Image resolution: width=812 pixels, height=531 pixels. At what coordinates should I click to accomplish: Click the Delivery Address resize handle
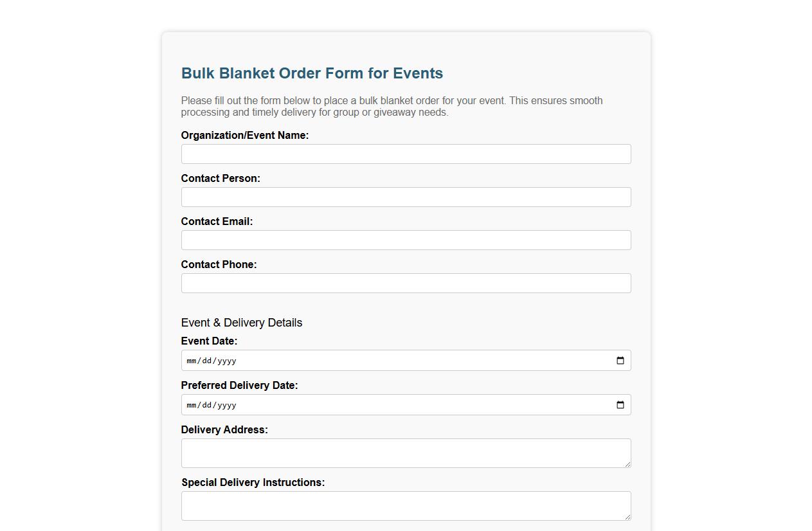click(x=628, y=465)
